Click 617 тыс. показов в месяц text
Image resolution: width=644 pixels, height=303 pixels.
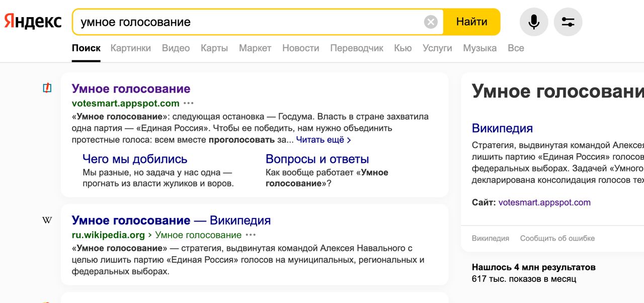tap(524, 279)
